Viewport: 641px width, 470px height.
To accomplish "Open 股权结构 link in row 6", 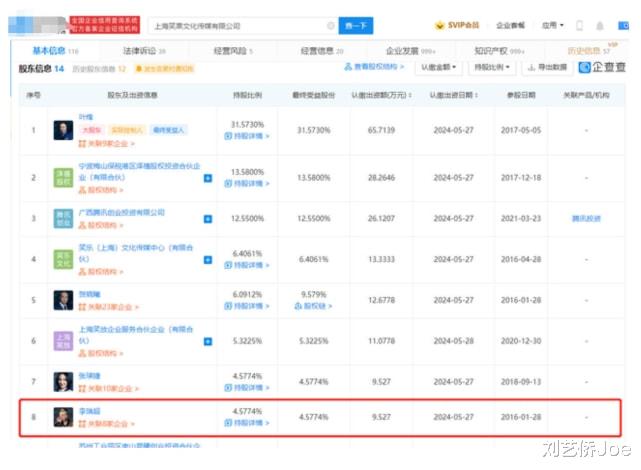I will 101,353.
